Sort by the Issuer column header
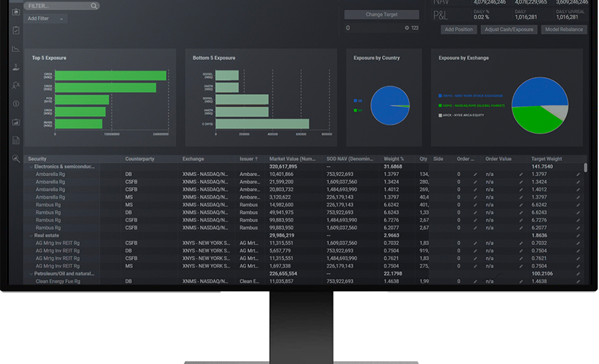 (249, 159)
